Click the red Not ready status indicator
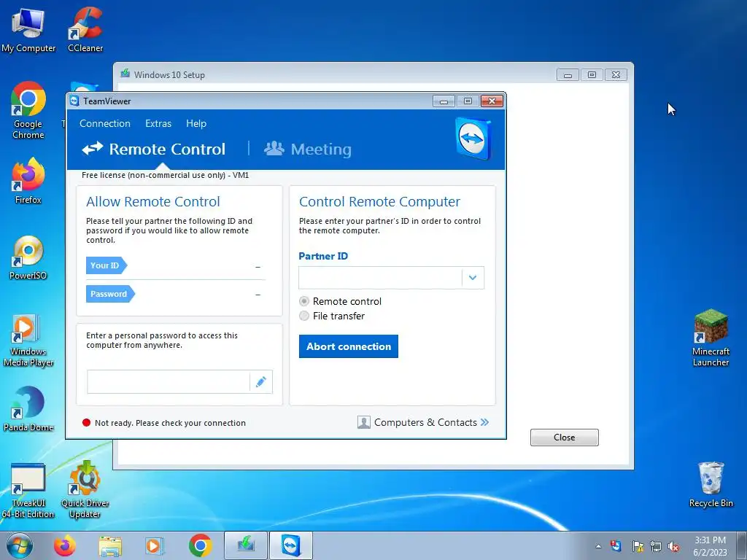Image resolution: width=747 pixels, height=560 pixels. 86,422
